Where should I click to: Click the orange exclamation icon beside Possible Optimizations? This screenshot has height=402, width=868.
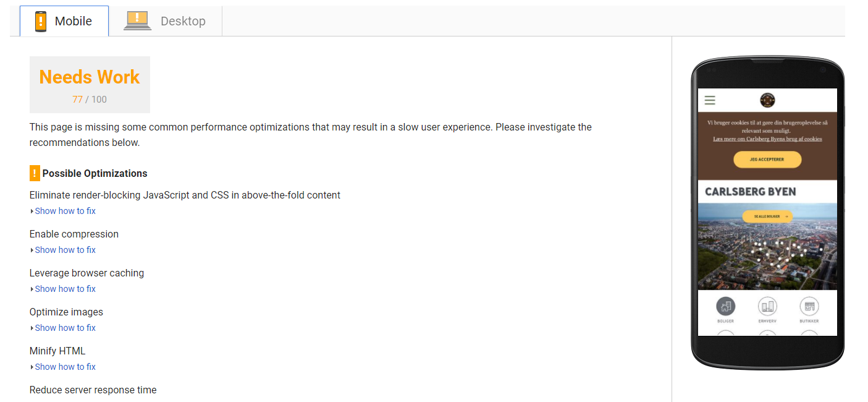pyautogui.click(x=35, y=173)
